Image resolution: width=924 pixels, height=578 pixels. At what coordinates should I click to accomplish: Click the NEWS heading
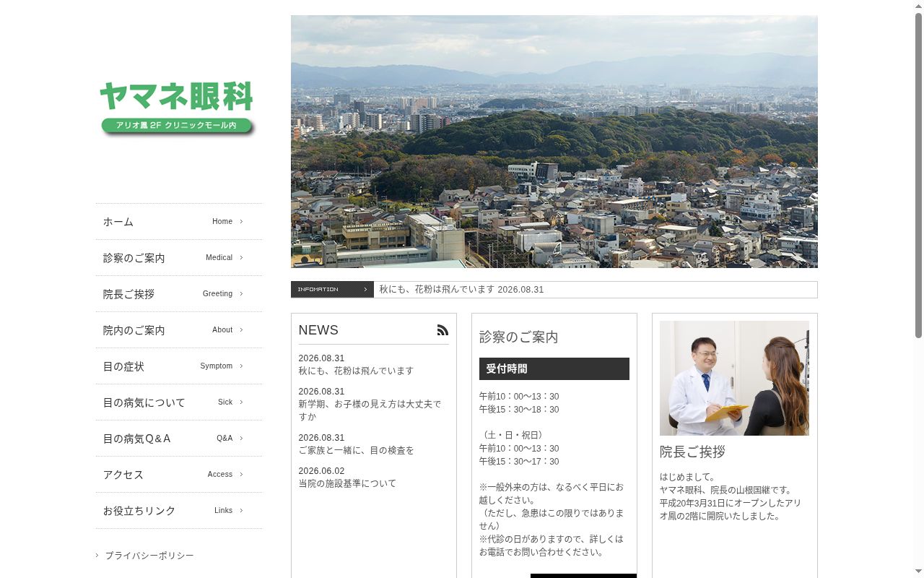[318, 330]
